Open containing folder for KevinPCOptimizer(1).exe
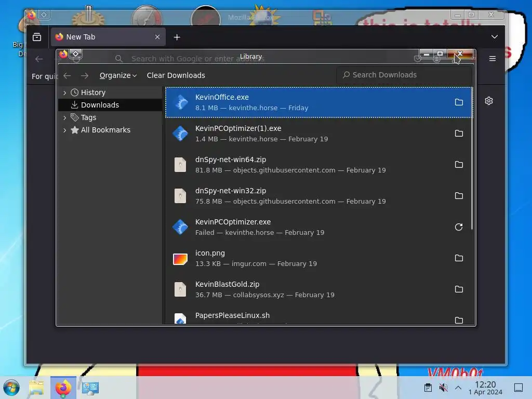The image size is (532, 399). pyautogui.click(x=459, y=134)
